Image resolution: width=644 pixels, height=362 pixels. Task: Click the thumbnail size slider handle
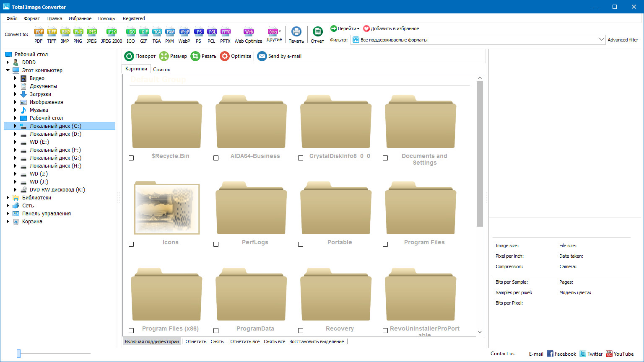[18, 354]
